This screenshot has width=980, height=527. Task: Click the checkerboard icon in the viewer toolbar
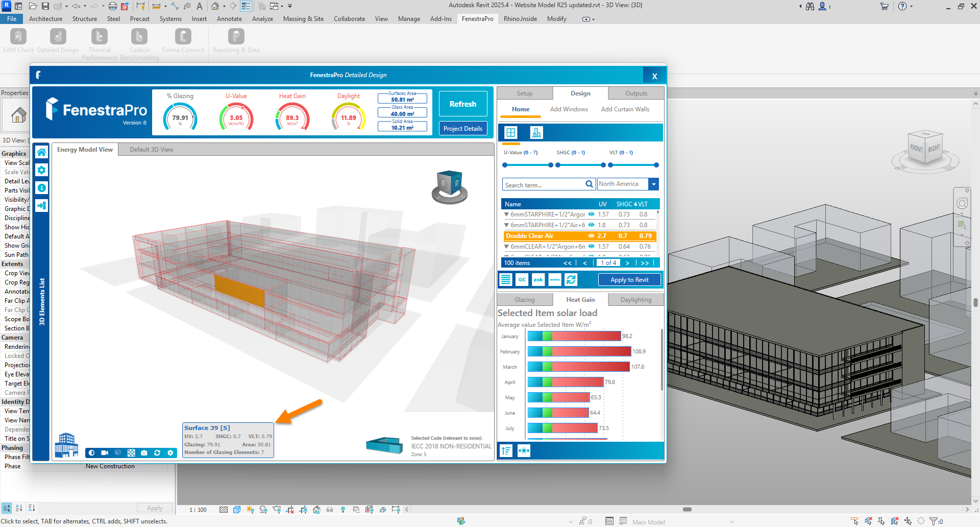coord(131,453)
